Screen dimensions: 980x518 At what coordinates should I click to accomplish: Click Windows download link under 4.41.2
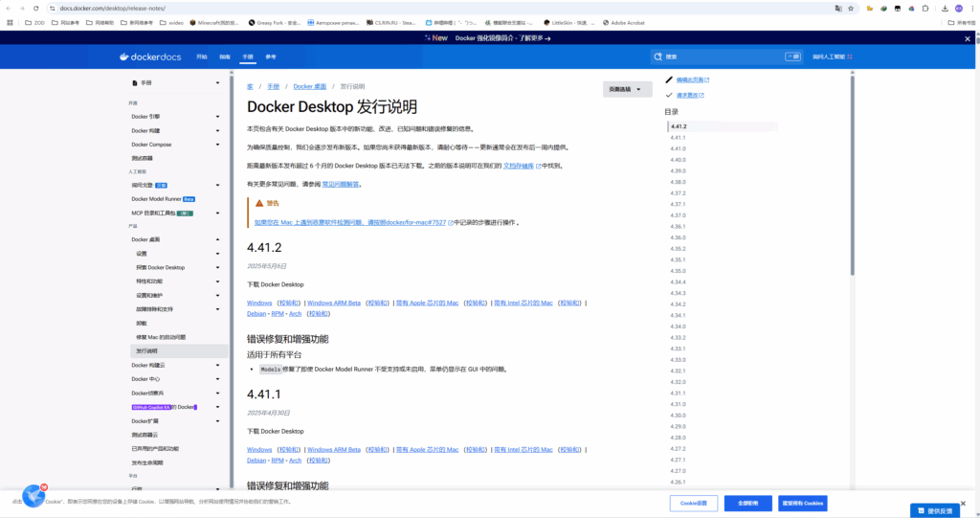tap(259, 303)
